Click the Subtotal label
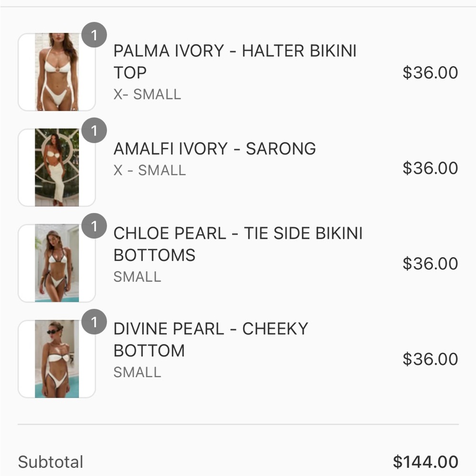The image size is (476, 476). click(x=50, y=461)
